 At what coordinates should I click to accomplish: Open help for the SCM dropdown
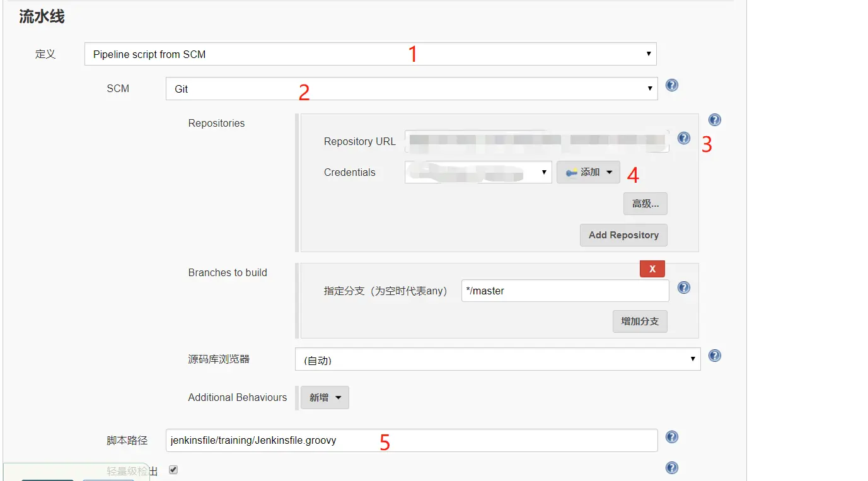coord(672,85)
